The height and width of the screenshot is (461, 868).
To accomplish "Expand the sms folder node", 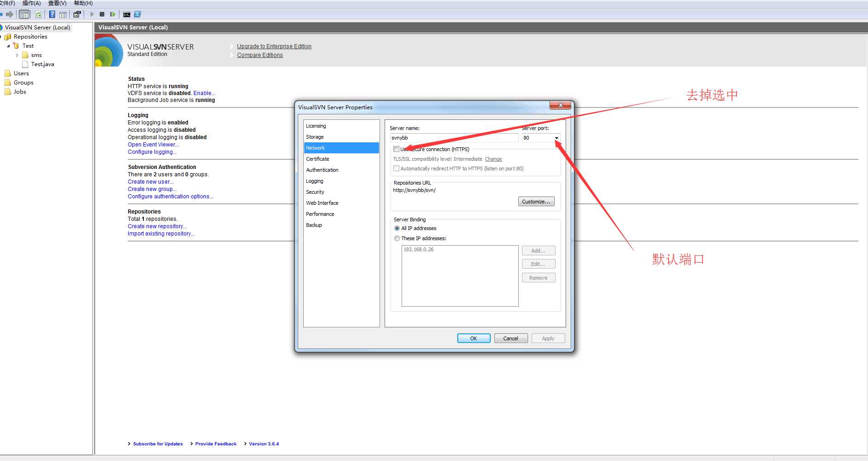I will (17, 55).
